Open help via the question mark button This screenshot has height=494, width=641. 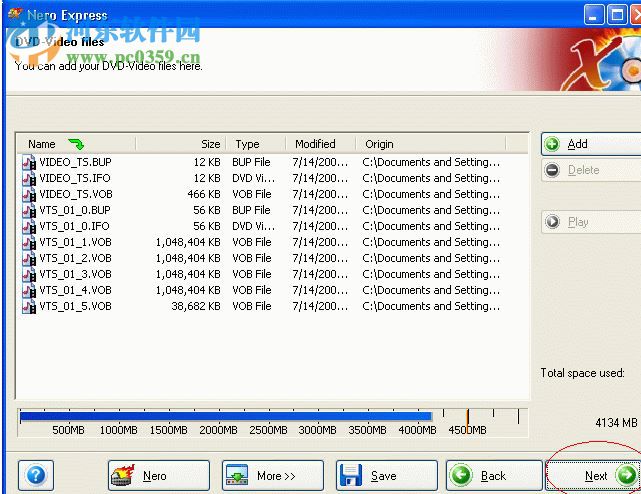pyautogui.click(x=36, y=475)
